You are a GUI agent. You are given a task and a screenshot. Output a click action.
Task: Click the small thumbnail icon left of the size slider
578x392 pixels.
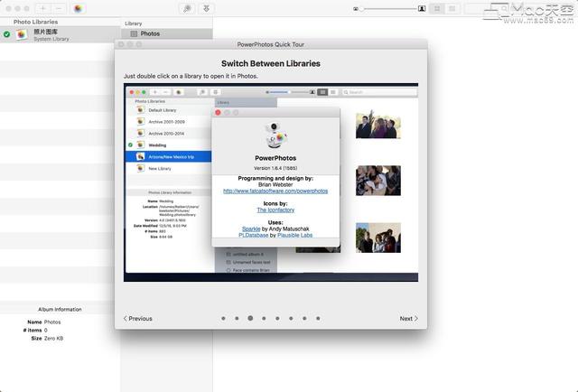point(355,8)
